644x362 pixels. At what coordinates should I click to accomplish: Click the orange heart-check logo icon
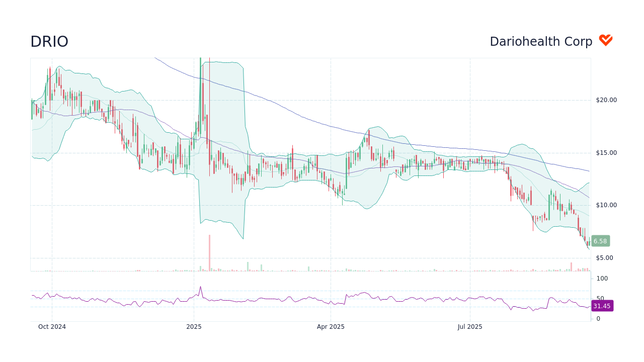(606, 41)
